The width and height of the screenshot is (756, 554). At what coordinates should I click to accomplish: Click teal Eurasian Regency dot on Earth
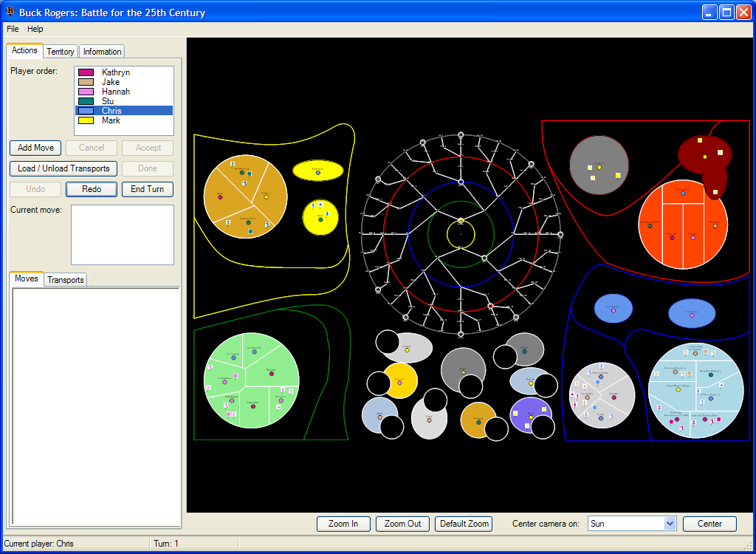click(711, 375)
